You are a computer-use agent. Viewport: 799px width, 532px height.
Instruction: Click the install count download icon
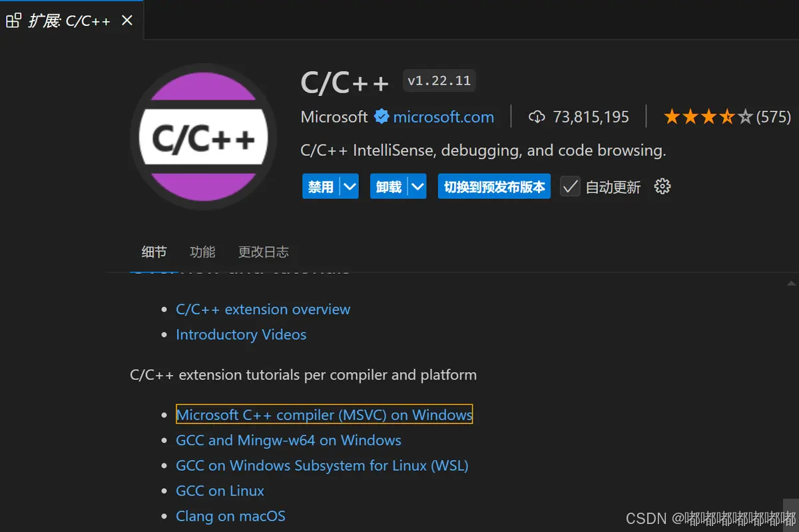pyautogui.click(x=537, y=117)
